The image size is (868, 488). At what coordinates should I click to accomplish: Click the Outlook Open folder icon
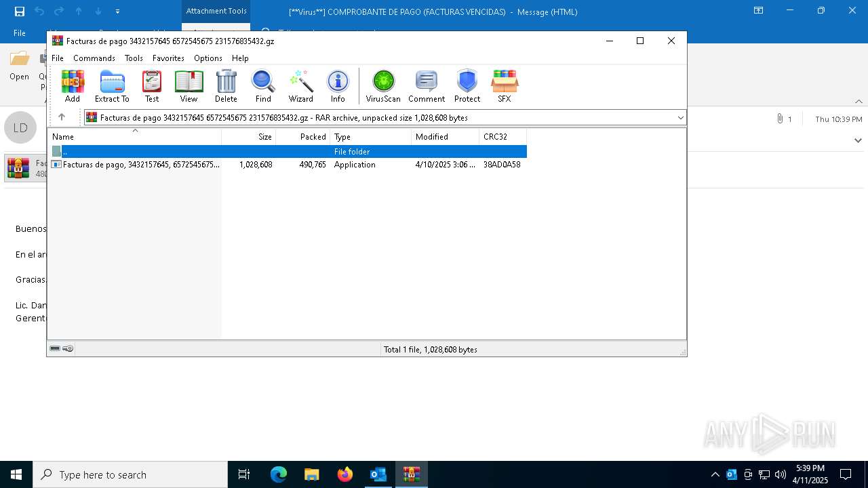(x=19, y=66)
